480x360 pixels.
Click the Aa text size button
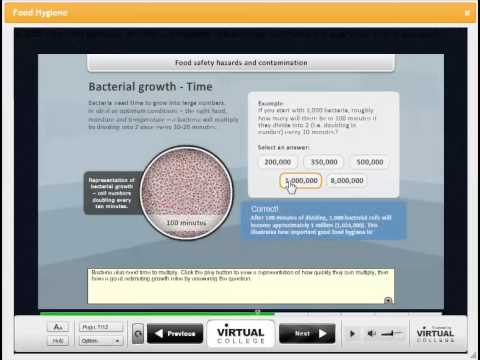58,327
